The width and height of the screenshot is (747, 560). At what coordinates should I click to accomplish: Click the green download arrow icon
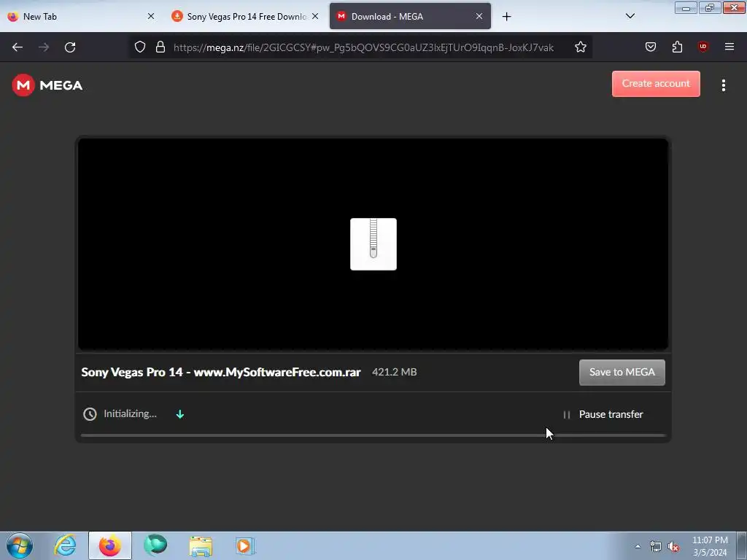(x=179, y=414)
